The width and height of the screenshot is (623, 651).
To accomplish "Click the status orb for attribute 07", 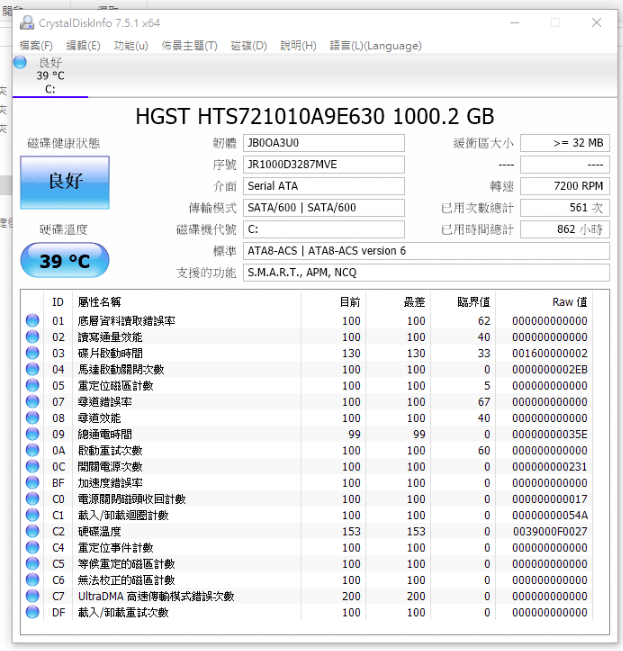I will [32, 401].
